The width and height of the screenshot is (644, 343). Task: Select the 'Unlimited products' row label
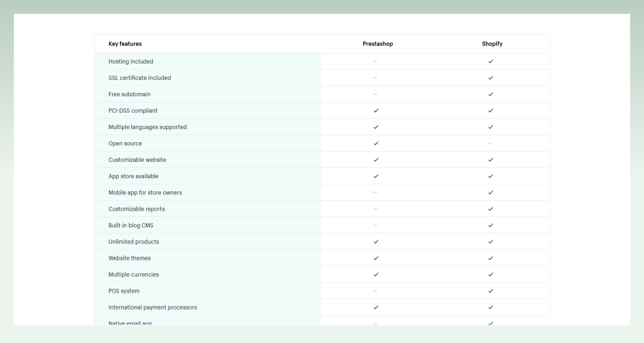[133, 242]
